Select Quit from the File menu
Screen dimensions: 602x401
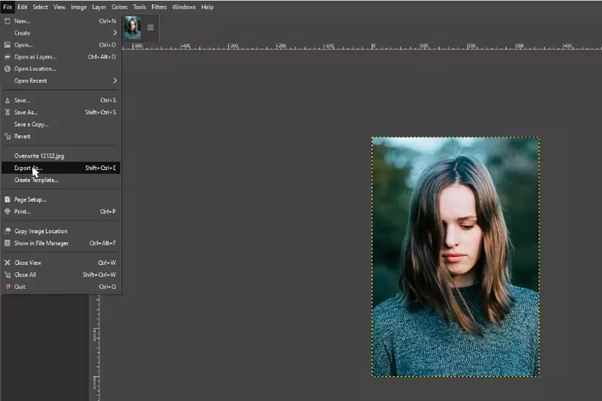61,287
